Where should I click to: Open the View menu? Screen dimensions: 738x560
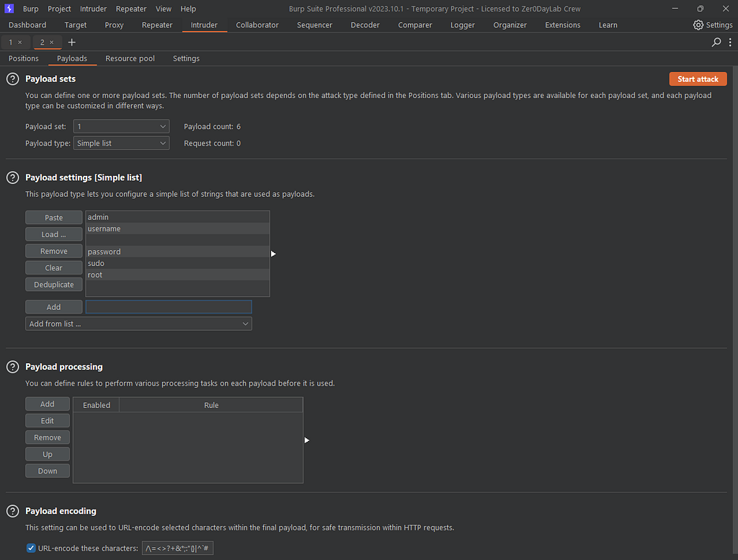coord(164,9)
